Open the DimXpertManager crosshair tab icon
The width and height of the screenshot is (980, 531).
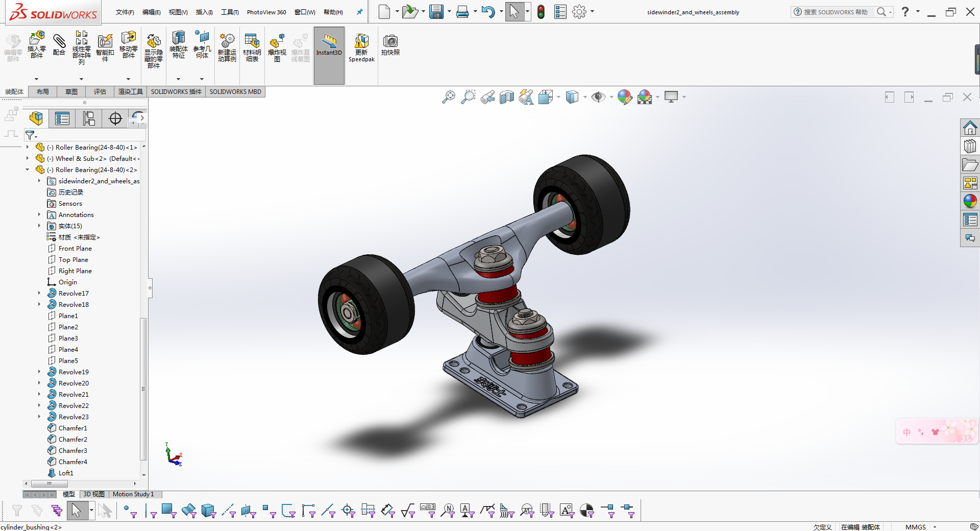(115, 118)
